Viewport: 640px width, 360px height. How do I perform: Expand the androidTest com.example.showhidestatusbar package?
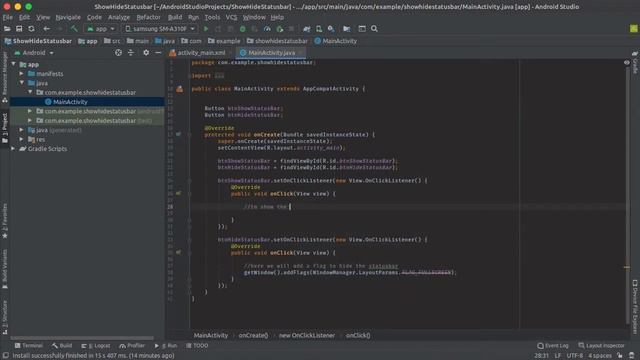point(30,111)
